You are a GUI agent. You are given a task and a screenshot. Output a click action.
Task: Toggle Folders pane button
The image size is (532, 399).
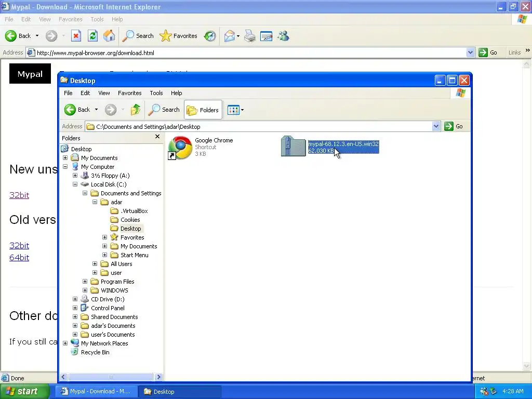(203, 110)
